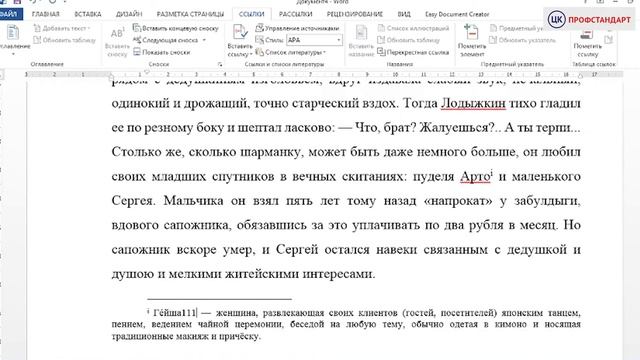Image resolution: width=640 pixels, height=360 pixels.
Task: Click Добавить текст in the ribbon
Action: pos(62,29)
